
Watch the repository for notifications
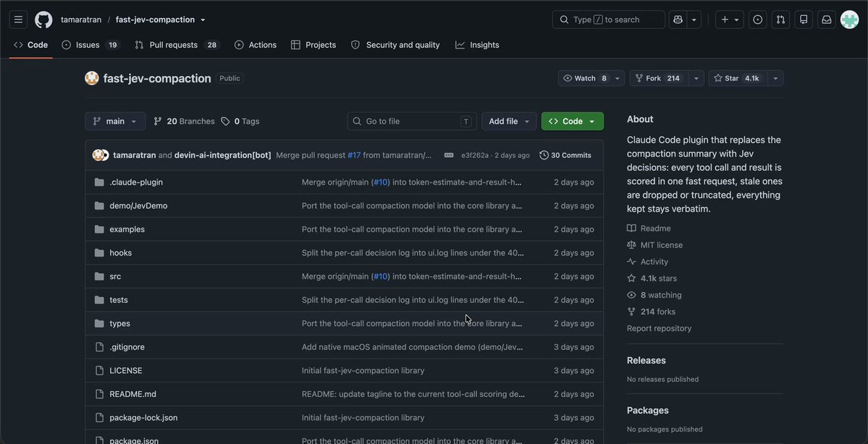point(584,78)
